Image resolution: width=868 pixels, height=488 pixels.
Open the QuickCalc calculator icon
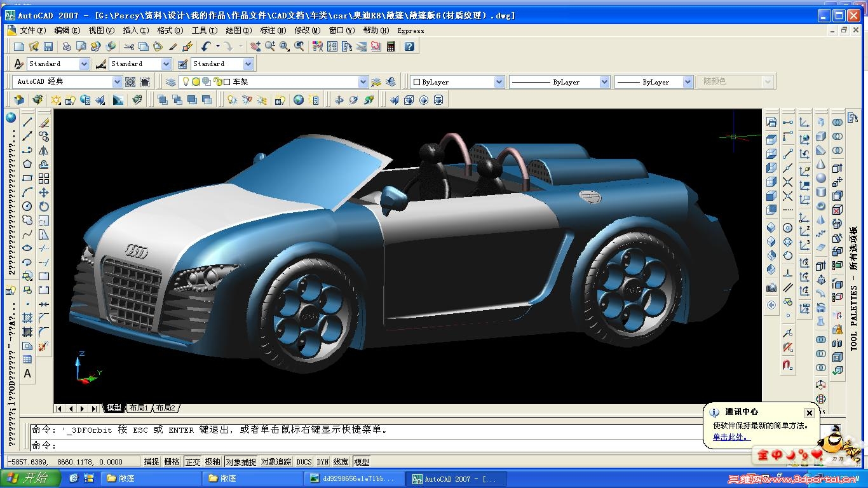tap(391, 46)
